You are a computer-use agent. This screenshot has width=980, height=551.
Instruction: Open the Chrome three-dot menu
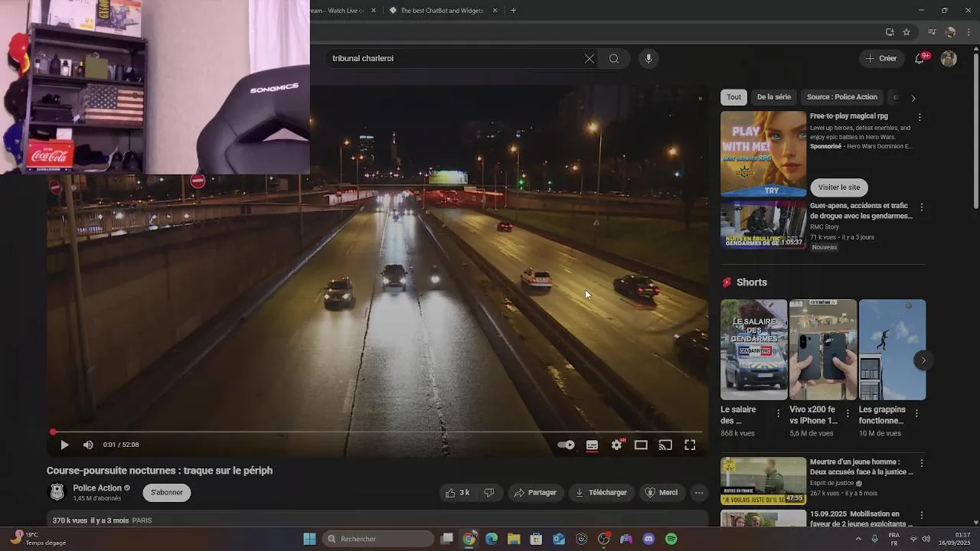tap(969, 32)
